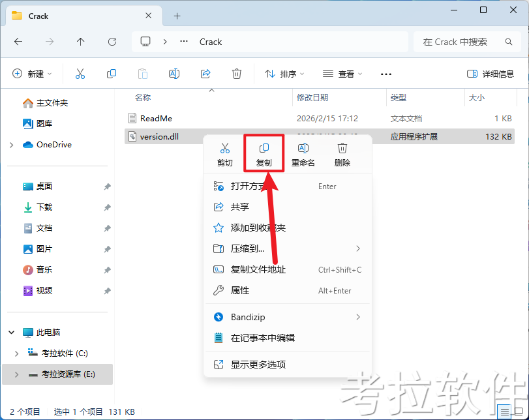The image size is (529, 420).
Task: Click the Paste icon in the toolbar
Action: [143, 74]
